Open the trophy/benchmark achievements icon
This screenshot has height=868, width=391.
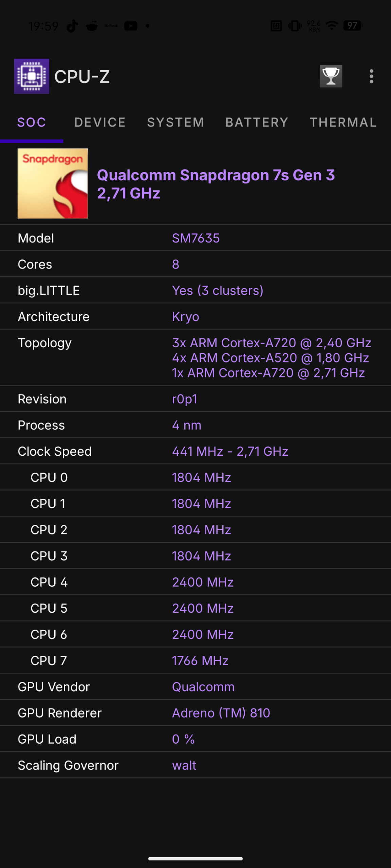click(330, 77)
